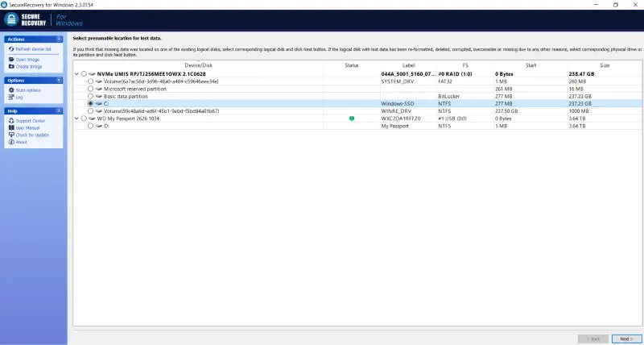Click the 261 MB start cell
Image resolution: width=644 pixels, height=345 pixels.
click(503, 89)
